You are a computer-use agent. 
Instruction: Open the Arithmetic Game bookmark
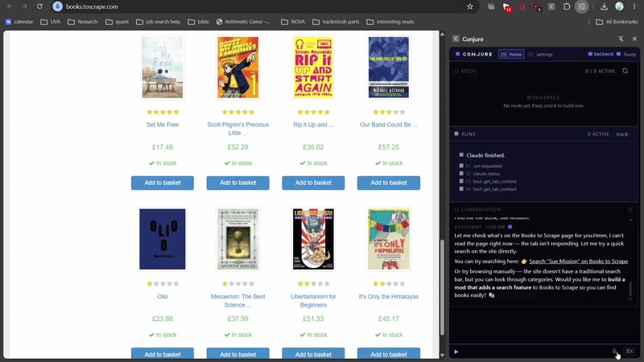coord(243,22)
